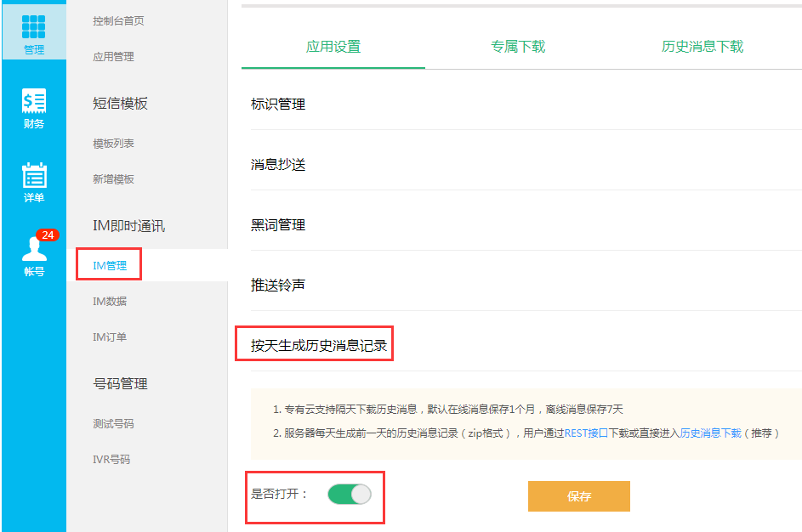Click the 保存 button
Screen dimensions: 802x532
[579, 496]
